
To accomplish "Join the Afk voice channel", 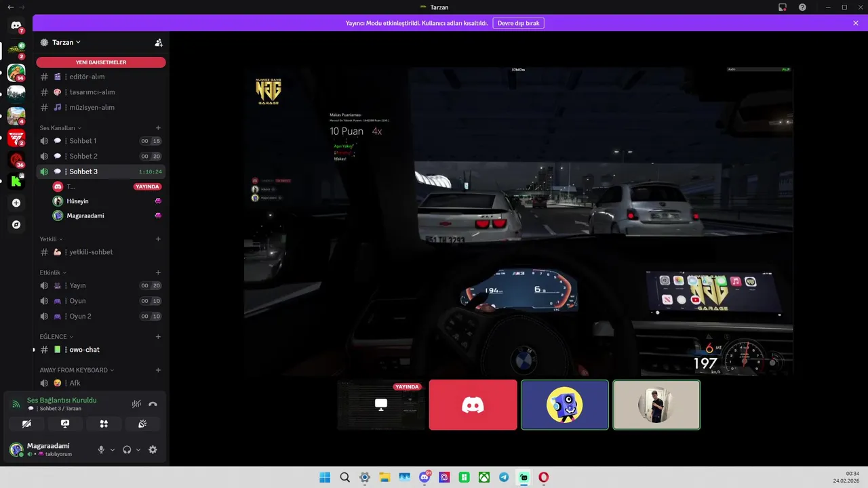I will [101, 383].
